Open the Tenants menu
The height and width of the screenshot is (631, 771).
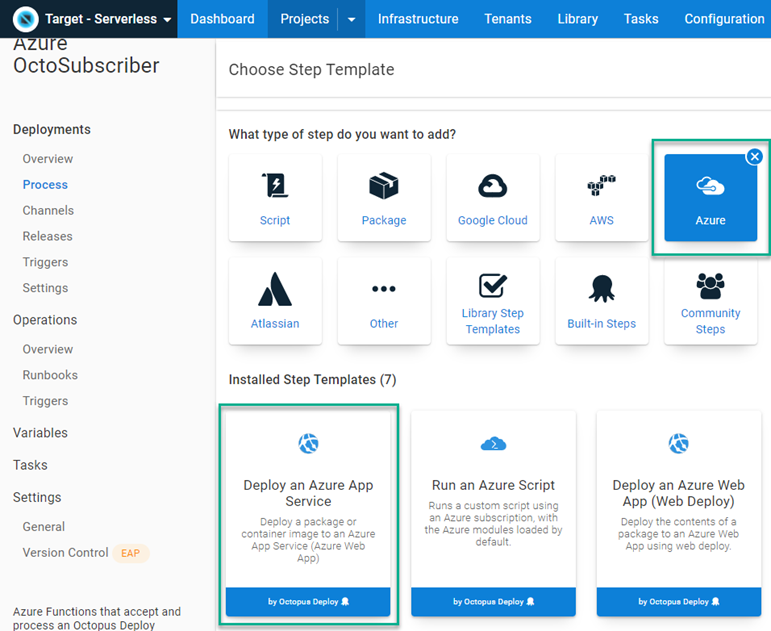[507, 19]
